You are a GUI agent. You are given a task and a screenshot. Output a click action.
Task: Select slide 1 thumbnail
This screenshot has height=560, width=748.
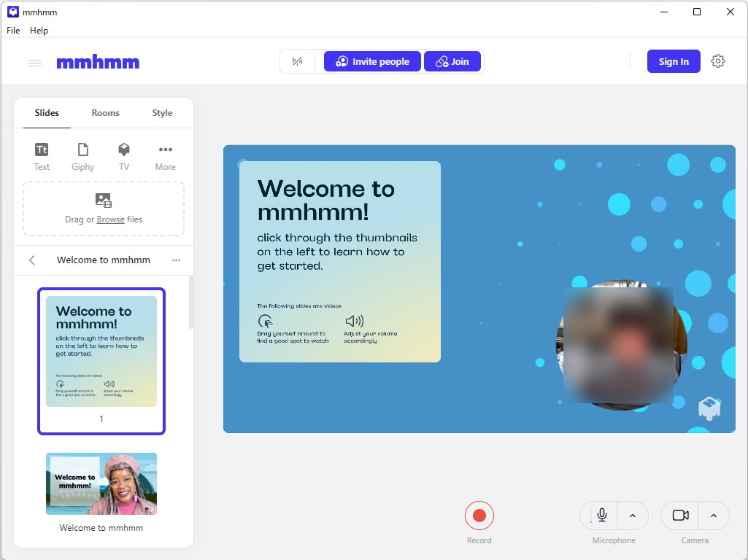tap(101, 361)
